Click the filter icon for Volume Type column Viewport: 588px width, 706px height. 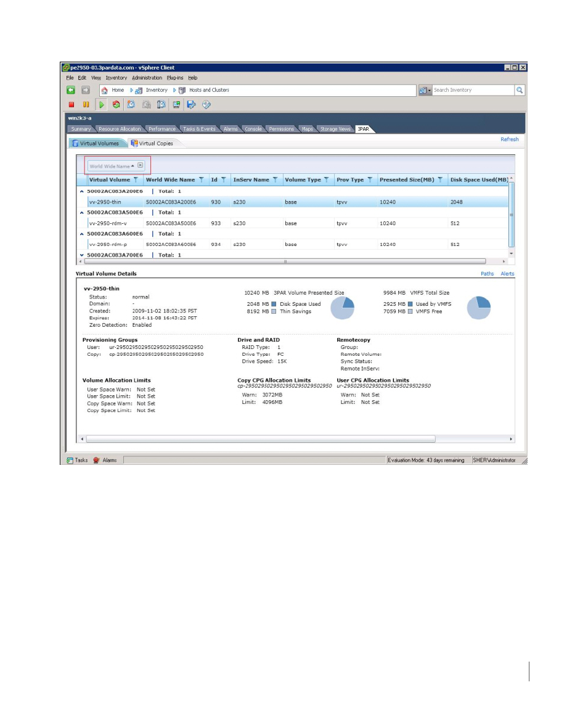point(327,179)
